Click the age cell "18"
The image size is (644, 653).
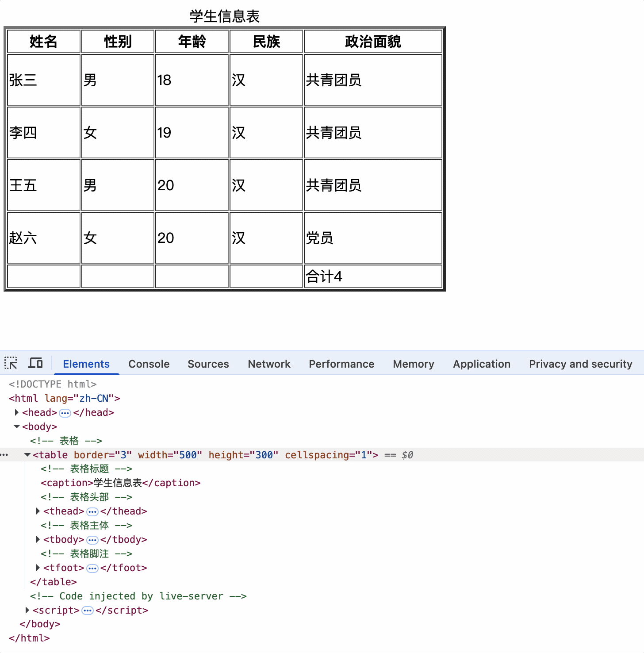pyautogui.click(x=192, y=80)
